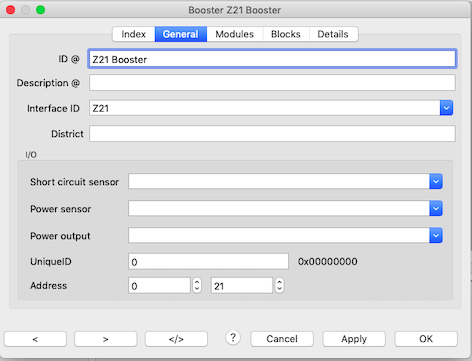The height and width of the screenshot is (361, 472).
Task: Click the green zoom window button
Action: (x=41, y=10)
